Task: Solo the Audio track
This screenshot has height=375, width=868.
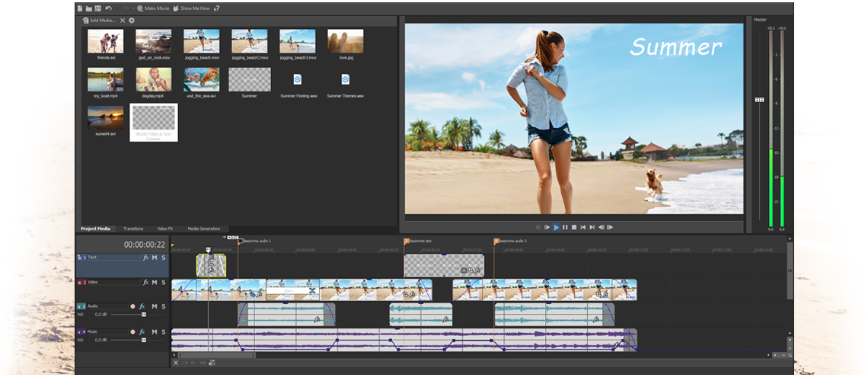Action: tap(163, 306)
